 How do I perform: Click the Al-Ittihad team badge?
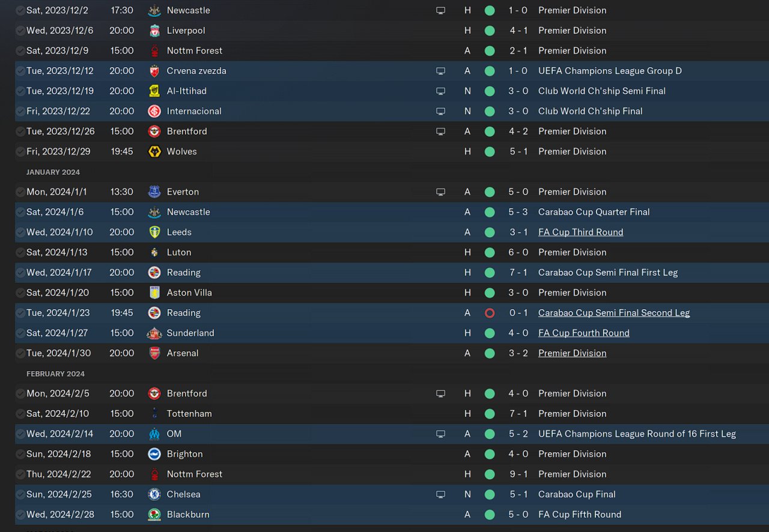[154, 91]
